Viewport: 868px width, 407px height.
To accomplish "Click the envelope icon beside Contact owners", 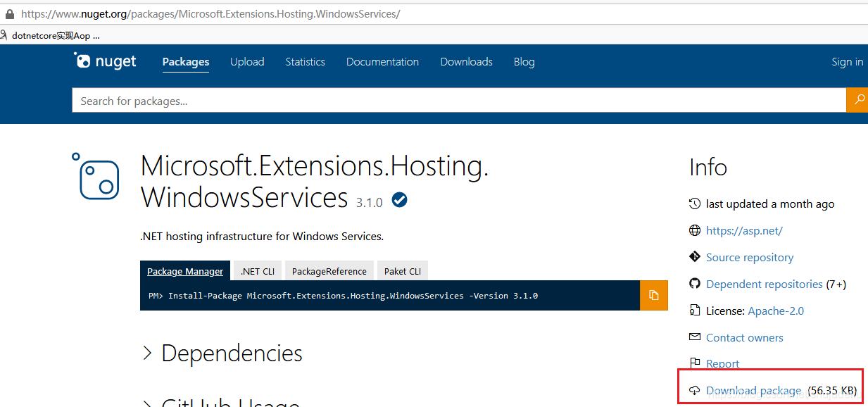I will pos(695,337).
